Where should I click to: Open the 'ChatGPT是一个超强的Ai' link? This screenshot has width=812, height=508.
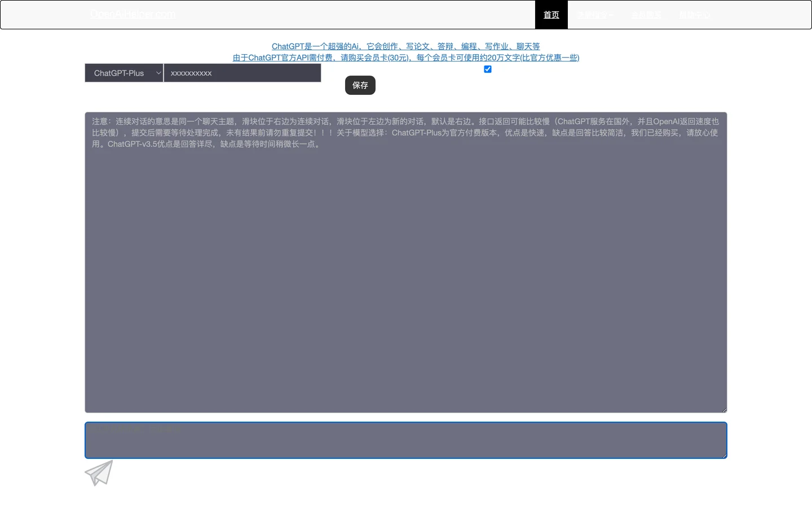[405, 46]
